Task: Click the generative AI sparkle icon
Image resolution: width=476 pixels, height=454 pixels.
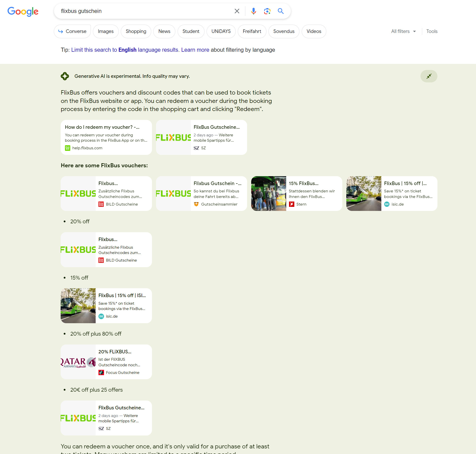Action: [65, 76]
